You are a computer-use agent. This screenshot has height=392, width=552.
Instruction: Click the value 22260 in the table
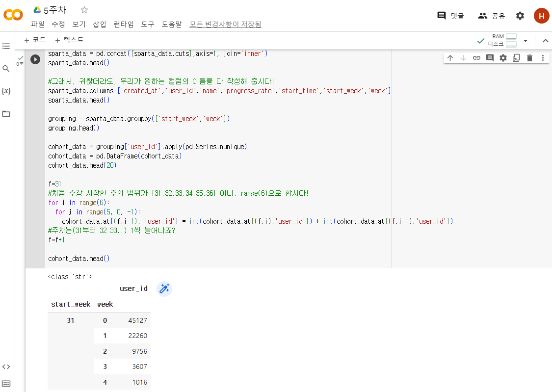click(x=138, y=336)
